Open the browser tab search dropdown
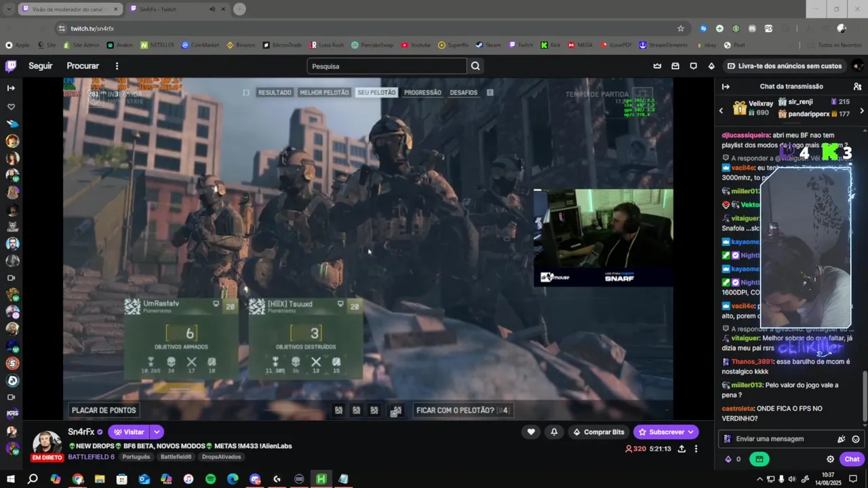Image resolution: width=868 pixels, height=488 pixels. (x=9, y=9)
